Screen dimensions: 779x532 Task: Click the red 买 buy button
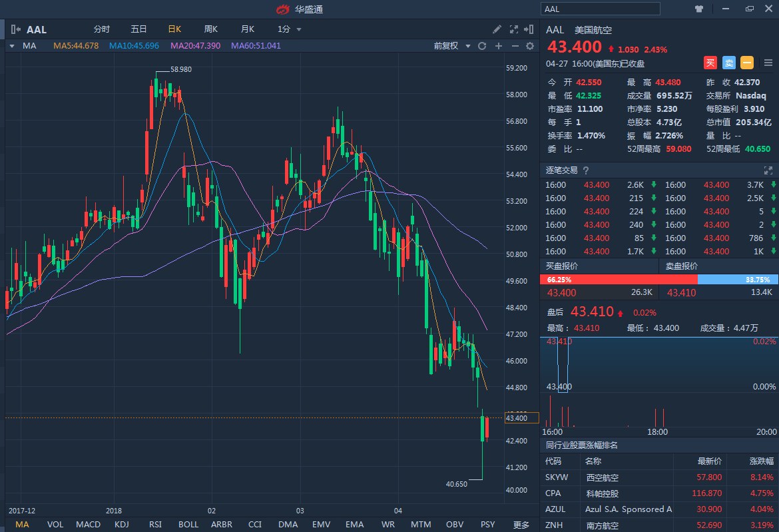coord(710,63)
